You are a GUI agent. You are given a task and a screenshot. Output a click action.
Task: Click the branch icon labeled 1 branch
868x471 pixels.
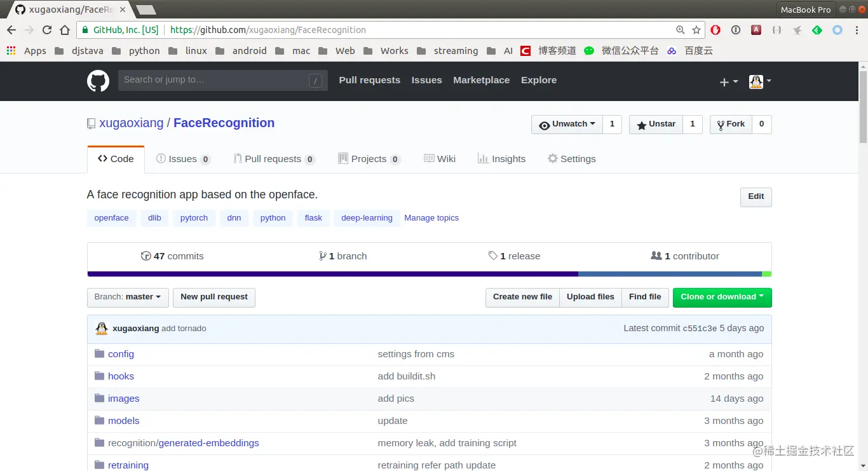[323, 256]
